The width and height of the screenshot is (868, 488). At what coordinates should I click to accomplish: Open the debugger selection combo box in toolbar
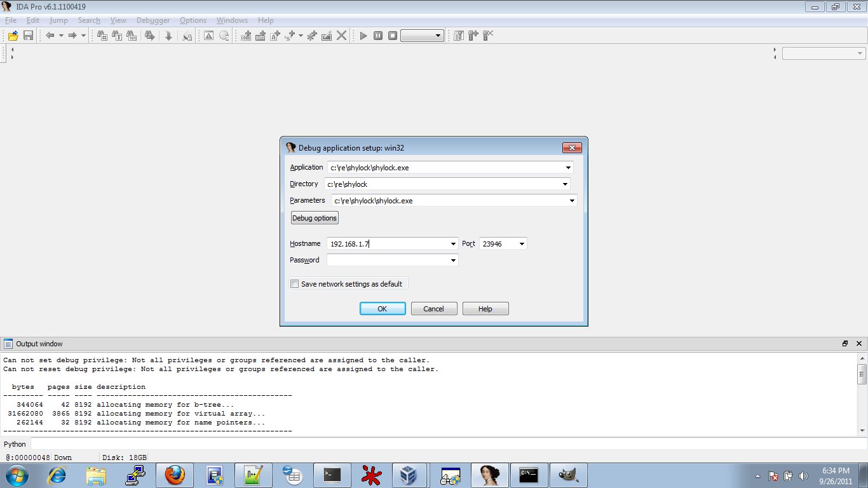click(x=423, y=36)
